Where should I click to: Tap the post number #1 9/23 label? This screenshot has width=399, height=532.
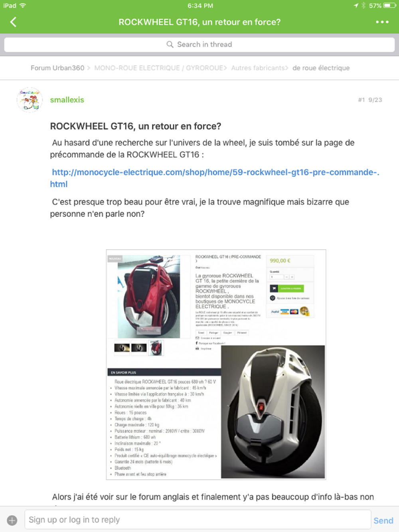click(x=370, y=100)
